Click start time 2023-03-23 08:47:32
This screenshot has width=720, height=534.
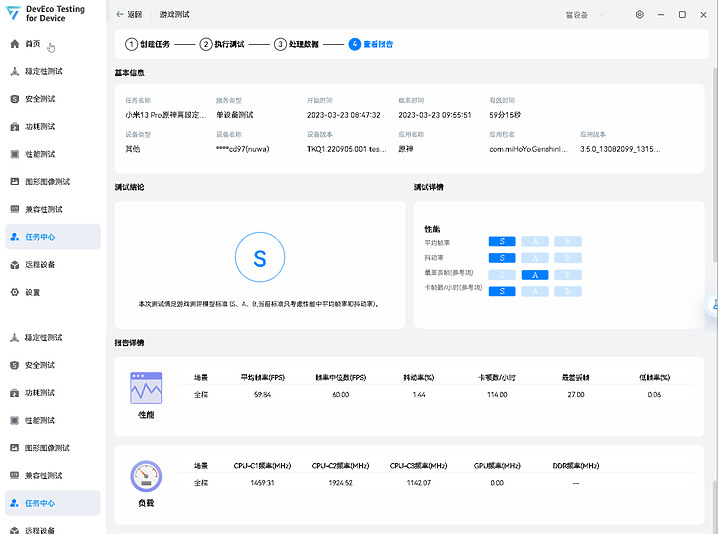click(x=343, y=115)
